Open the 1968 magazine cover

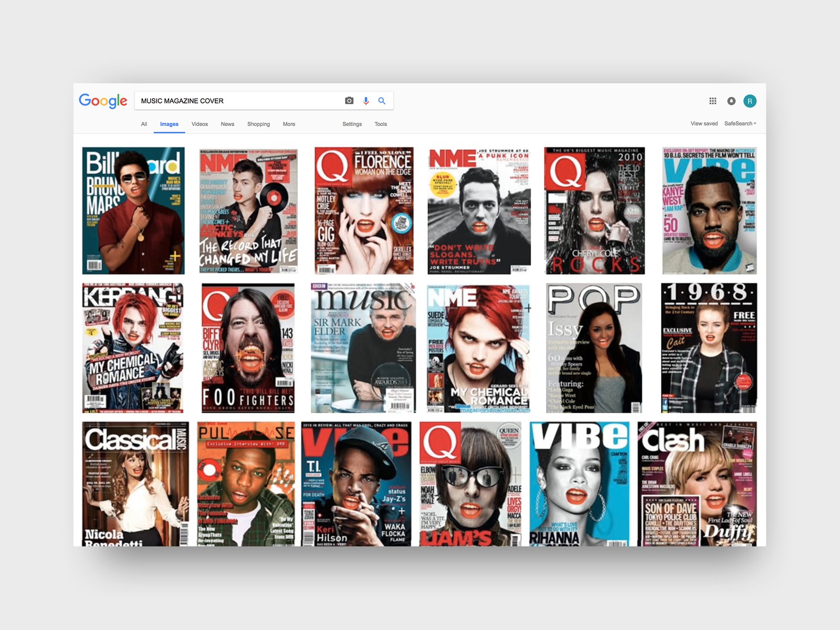click(709, 348)
